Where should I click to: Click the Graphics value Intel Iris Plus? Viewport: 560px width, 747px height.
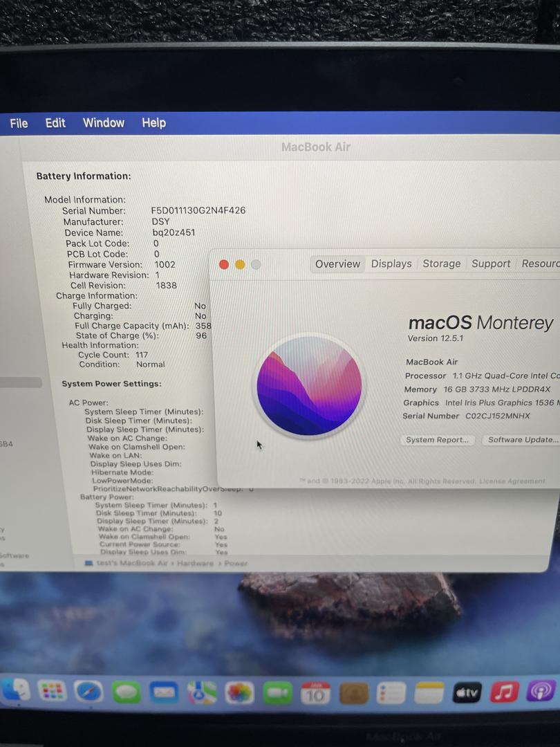503,403
